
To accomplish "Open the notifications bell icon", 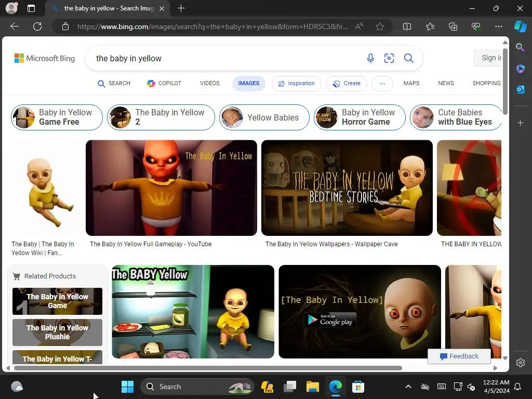I will [x=517, y=387].
